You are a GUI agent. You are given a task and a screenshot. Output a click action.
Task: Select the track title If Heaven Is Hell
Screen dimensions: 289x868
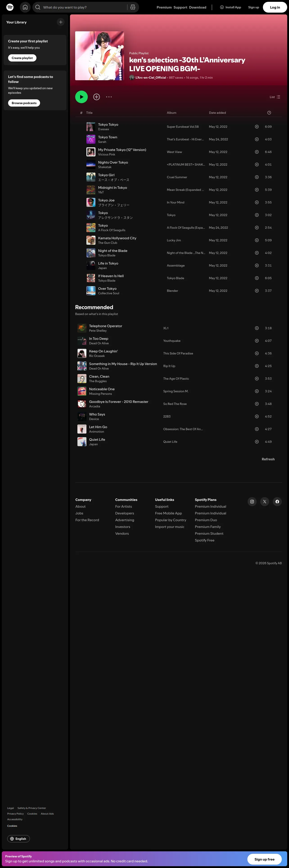point(111,276)
